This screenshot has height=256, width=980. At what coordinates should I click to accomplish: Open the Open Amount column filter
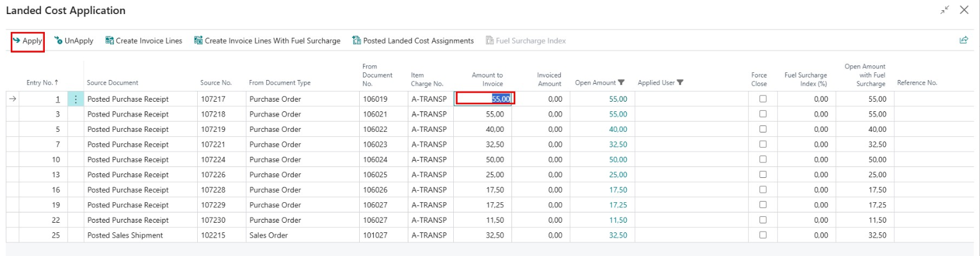pos(621,83)
